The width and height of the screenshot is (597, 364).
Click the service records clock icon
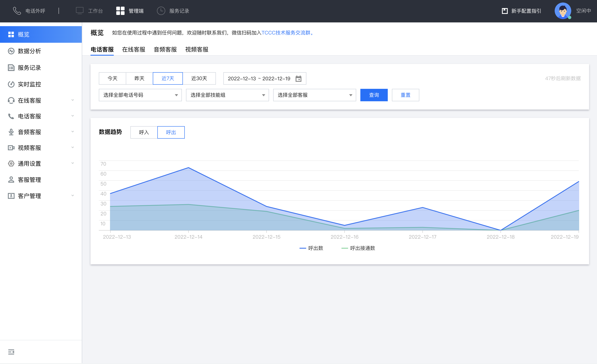(161, 11)
